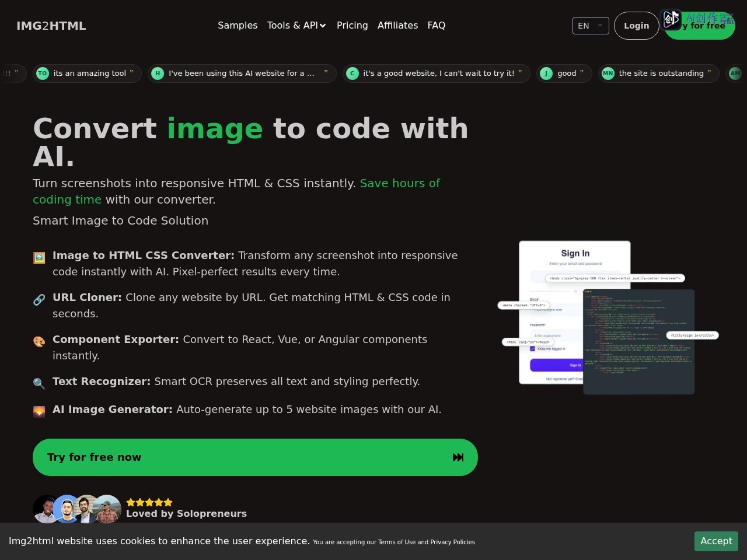Click the AM avatar at the review strip edge

pos(735,73)
